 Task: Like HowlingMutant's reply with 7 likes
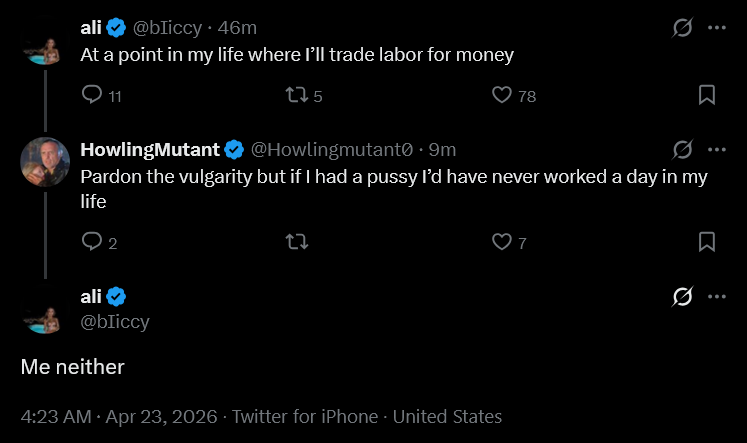click(503, 241)
